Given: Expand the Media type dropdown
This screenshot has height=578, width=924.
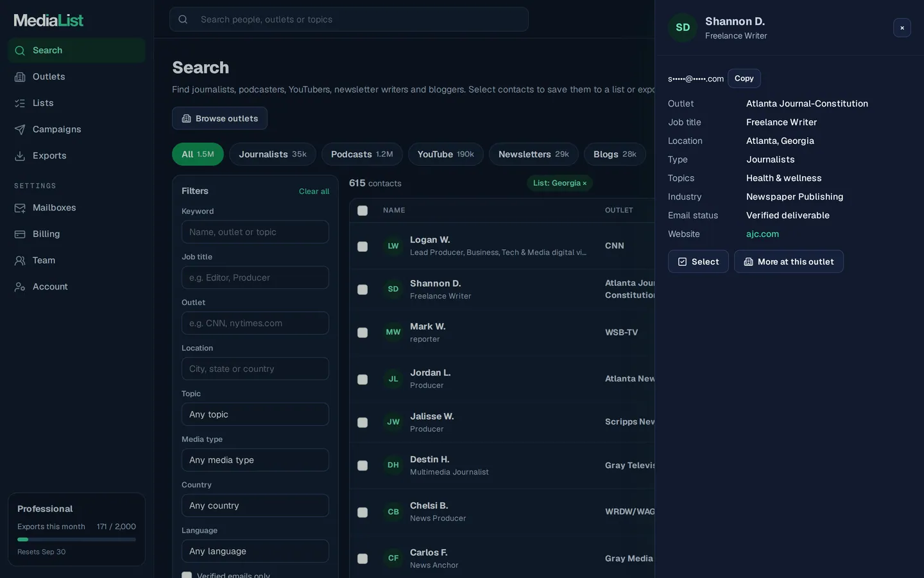Looking at the screenshot, I should [x=255, y=460].
